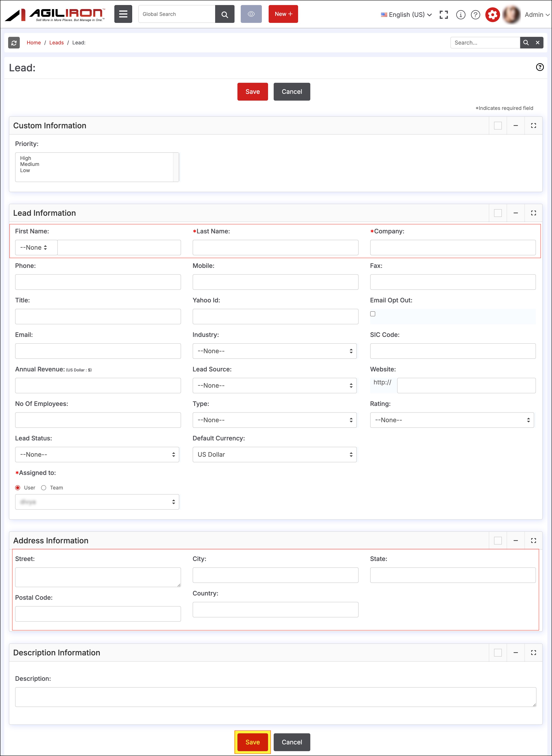The height and width of the screenshot is (756, 552).
Task: Open the Rating dropdown
Action: (x=452, y=420)
